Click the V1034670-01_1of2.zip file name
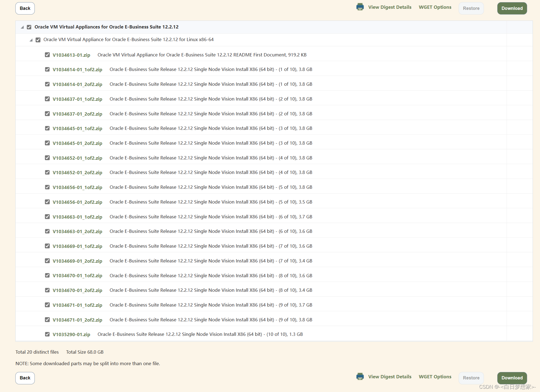The image size is (540, 392). tap(77, 276)
